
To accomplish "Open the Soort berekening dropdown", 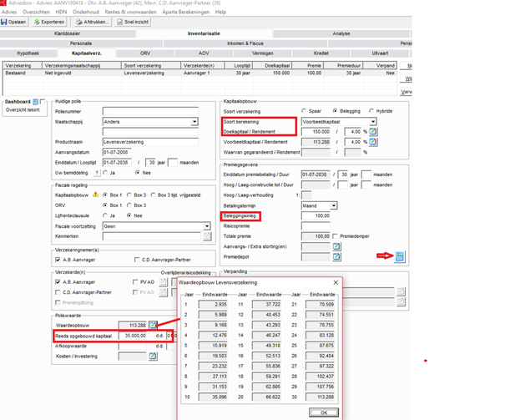I will click(372, 122).
